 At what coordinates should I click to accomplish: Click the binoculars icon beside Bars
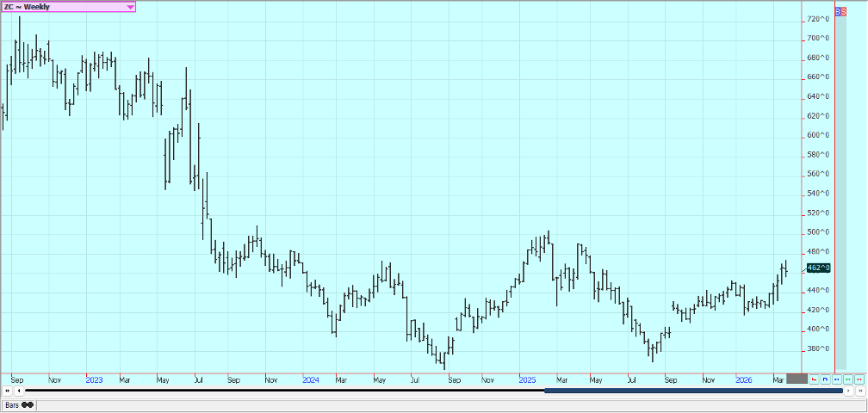coord(28,404)
